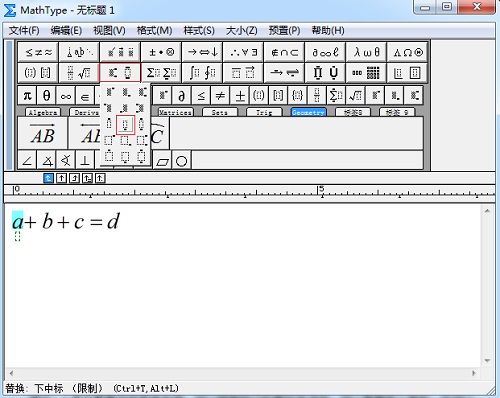Insert the element-of symbol from small bar
This screenshot has width=500, height=398.
point(85,96)
